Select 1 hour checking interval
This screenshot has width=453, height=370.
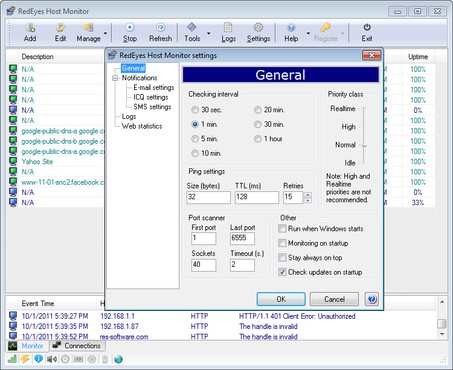[258, 139]
